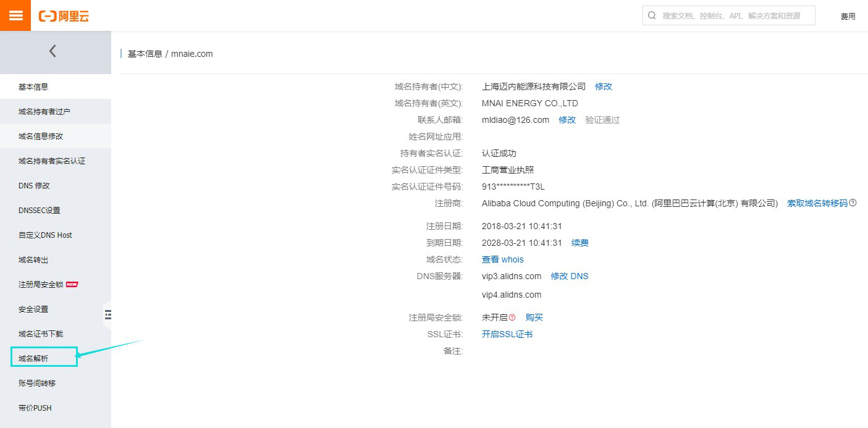Click 修改 next to domain holder name
This screenshot has height=428, width=868.
pos(604,86)
